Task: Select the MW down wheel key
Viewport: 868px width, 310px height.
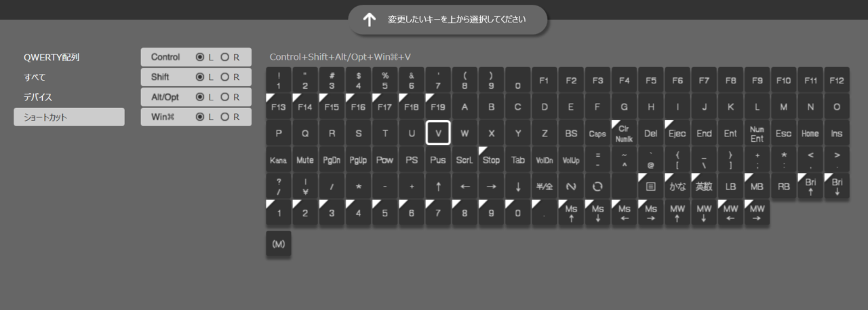Action: tap(704, 213)
